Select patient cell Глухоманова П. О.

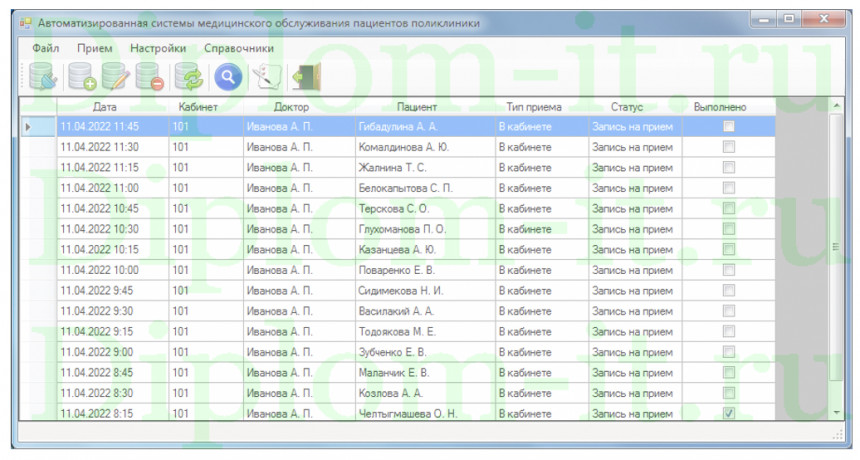pyautogui.click(x=425, y=229)
